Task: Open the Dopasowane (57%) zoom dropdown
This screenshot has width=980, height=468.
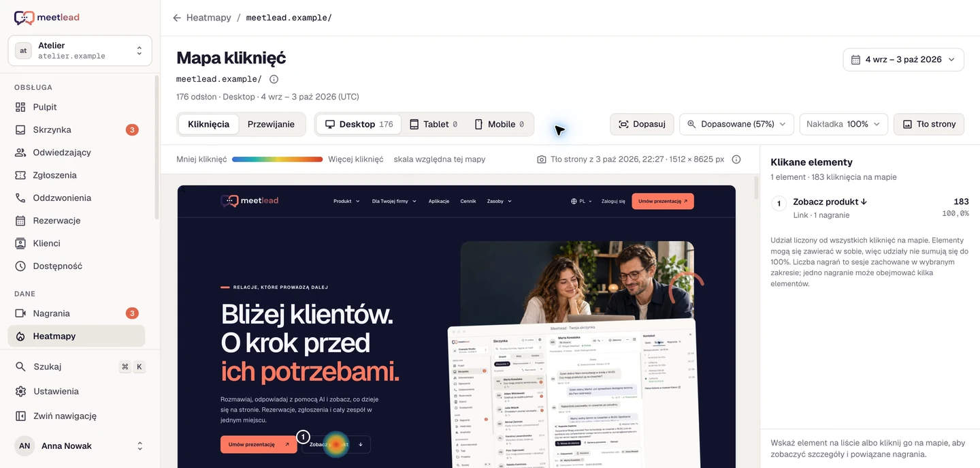Action: click(736, 124)
